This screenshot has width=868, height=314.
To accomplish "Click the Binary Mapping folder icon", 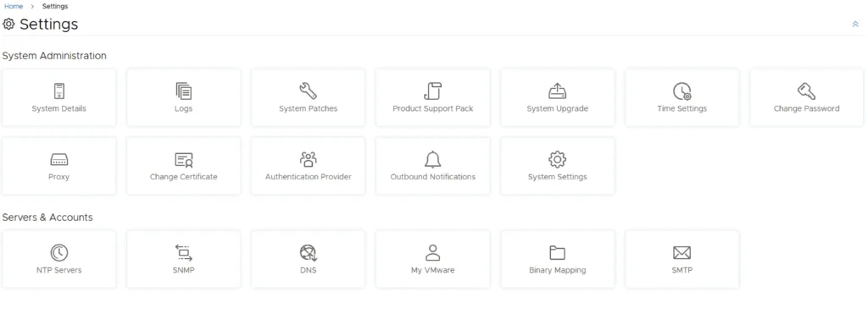I will [x=558, y=252].
